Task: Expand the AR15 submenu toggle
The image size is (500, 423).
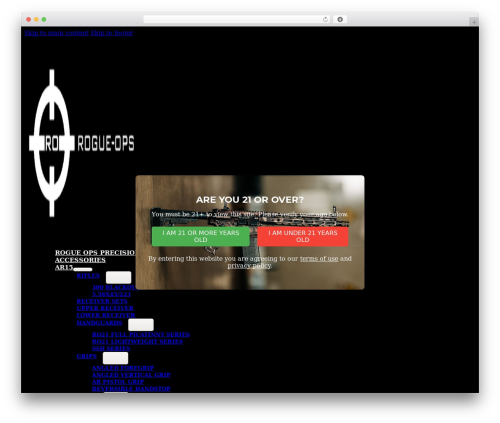Action: pyautogui.click(x=83, y=269)
